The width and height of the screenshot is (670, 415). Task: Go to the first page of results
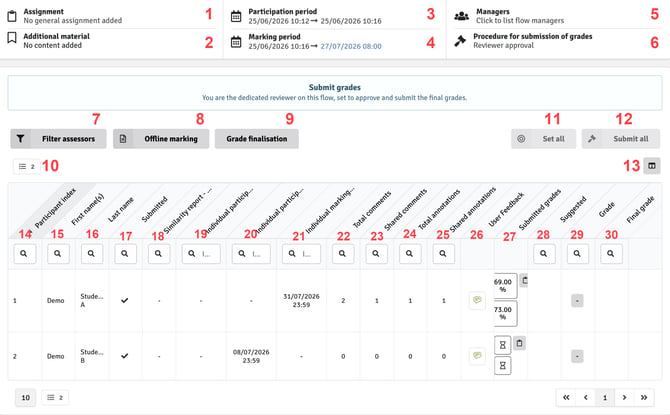tap(566, 397)
